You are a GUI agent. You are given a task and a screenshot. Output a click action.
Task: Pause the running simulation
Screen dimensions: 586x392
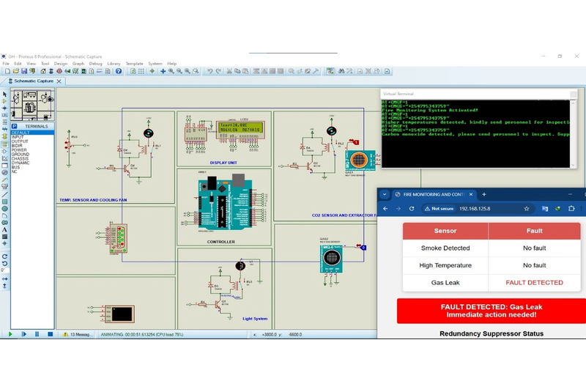coord(37,334)
